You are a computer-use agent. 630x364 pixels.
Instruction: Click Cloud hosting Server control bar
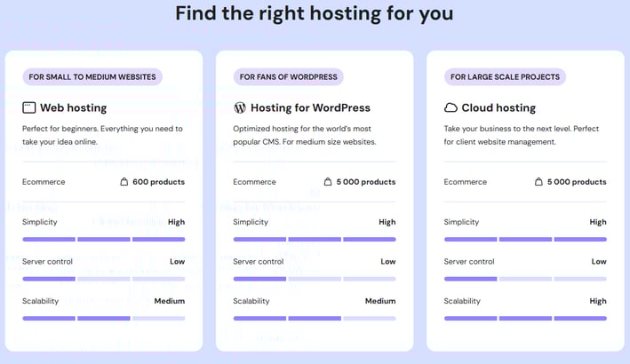point(525,279)
